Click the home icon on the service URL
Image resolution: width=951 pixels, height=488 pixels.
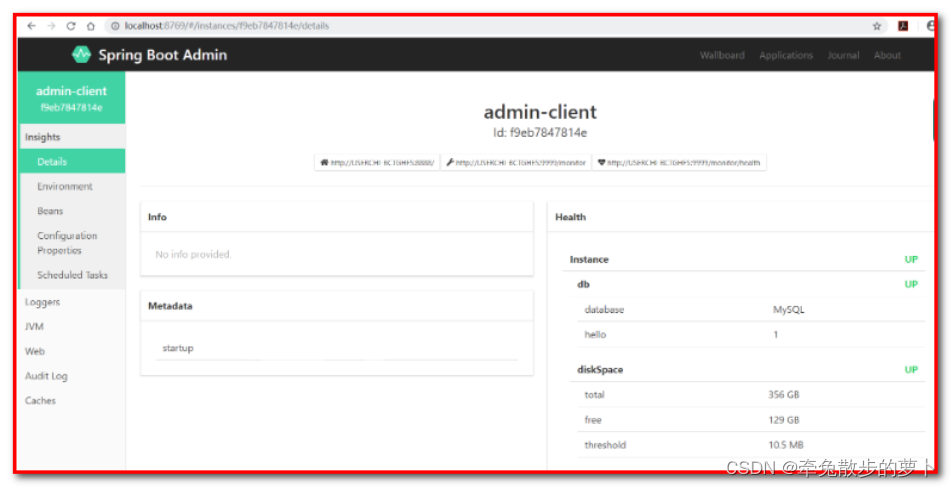pyautogui.click(x=324, y=162)
